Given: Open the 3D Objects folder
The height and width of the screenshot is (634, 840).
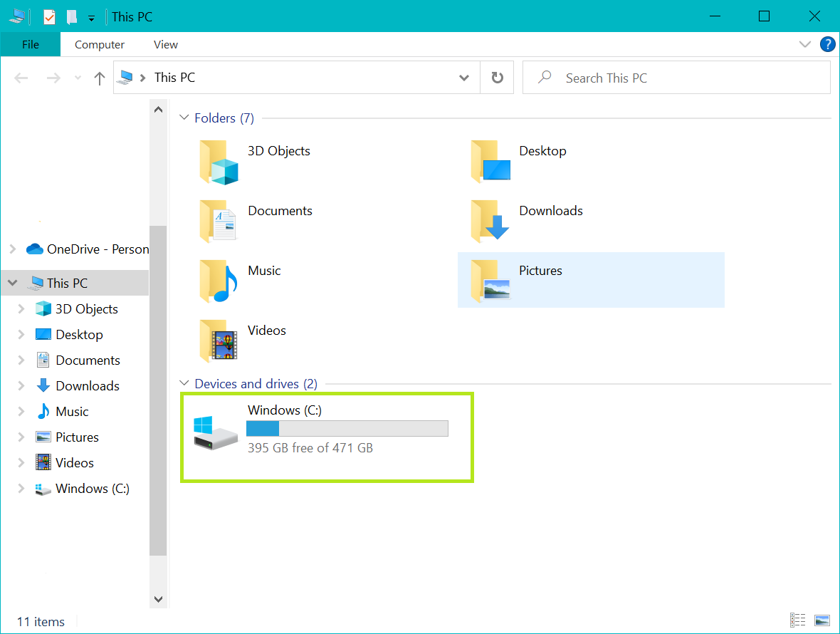Looking at the screenshot, I should [278, 151].
